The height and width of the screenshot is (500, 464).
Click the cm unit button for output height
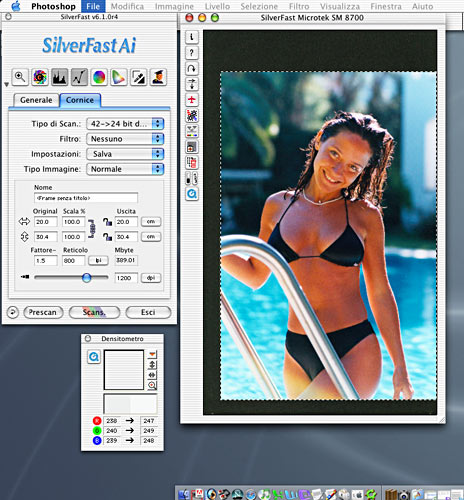tap(151, 237)
